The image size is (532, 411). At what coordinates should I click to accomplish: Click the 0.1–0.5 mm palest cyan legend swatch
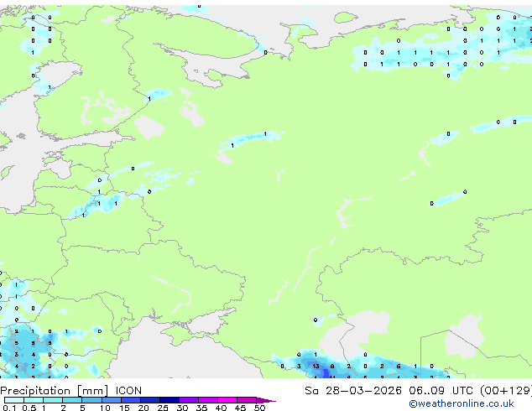coord(14,400)
